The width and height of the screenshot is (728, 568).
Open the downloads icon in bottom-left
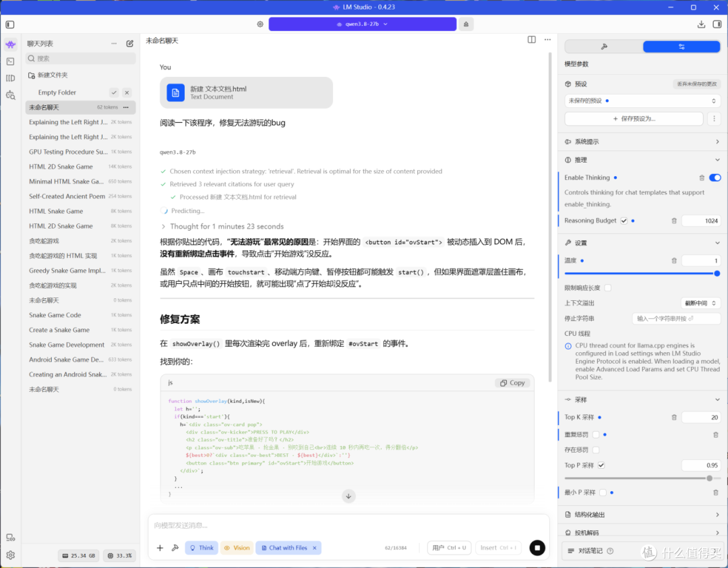pyautogui.click(x=10, y=538)
